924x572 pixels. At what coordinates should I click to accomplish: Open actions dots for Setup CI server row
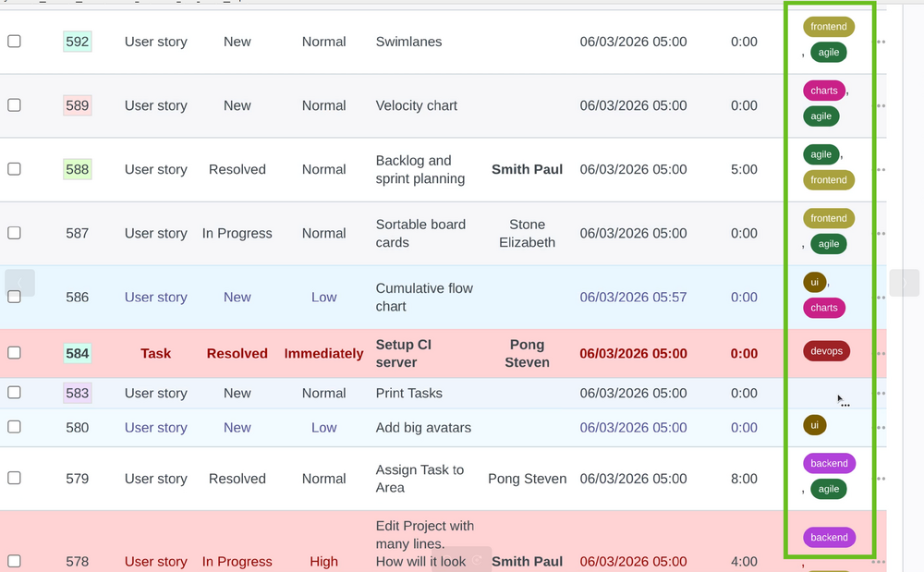tap(881, 353)
